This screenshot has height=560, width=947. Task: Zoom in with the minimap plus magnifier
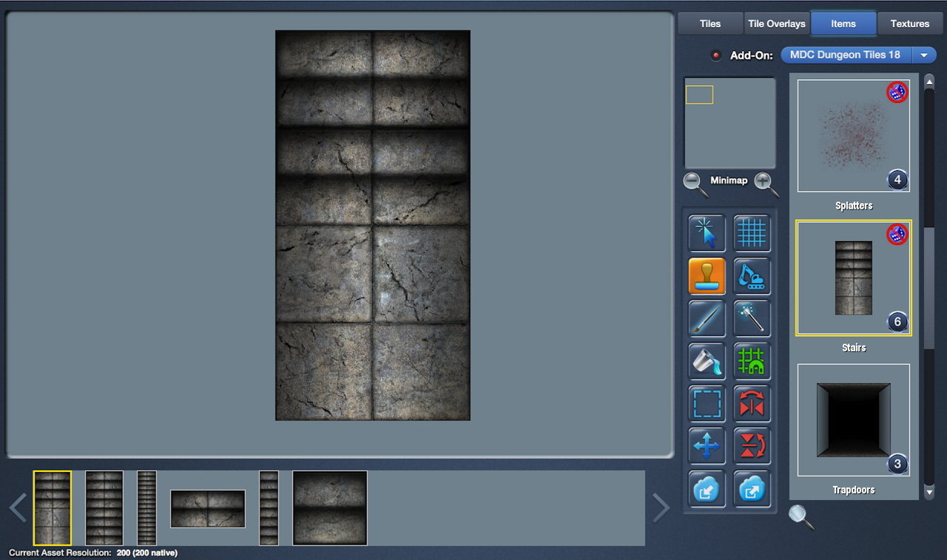click(x=766, y=183)
